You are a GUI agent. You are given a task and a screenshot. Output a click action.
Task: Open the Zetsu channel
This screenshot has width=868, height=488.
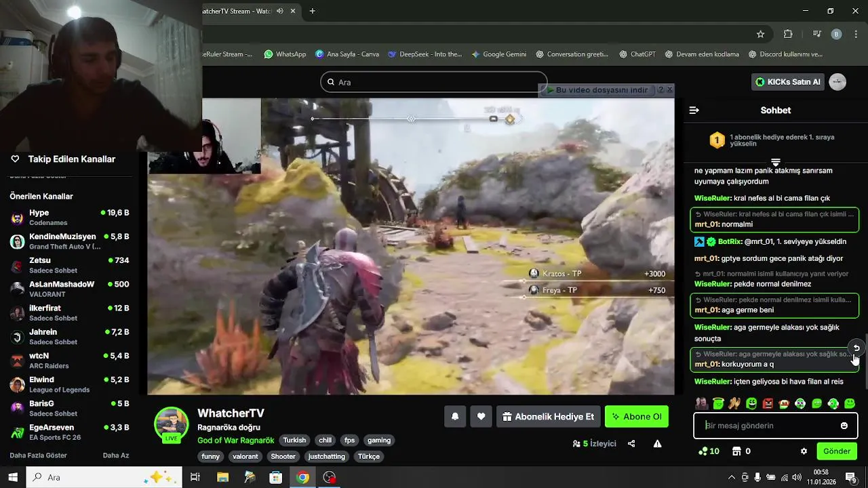(x=69, y=265)
